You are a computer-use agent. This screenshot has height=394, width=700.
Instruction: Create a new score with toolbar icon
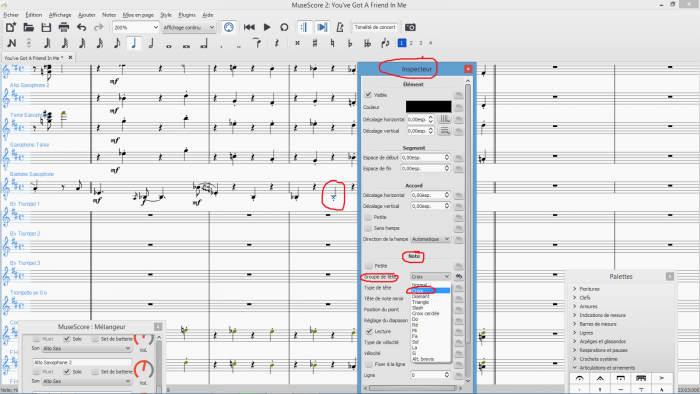[x=11, y=27]
